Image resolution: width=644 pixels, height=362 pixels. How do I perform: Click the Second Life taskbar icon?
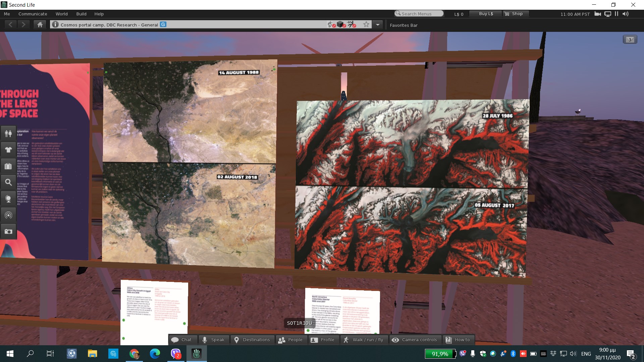pyautogui.click(x=197, y=354)
